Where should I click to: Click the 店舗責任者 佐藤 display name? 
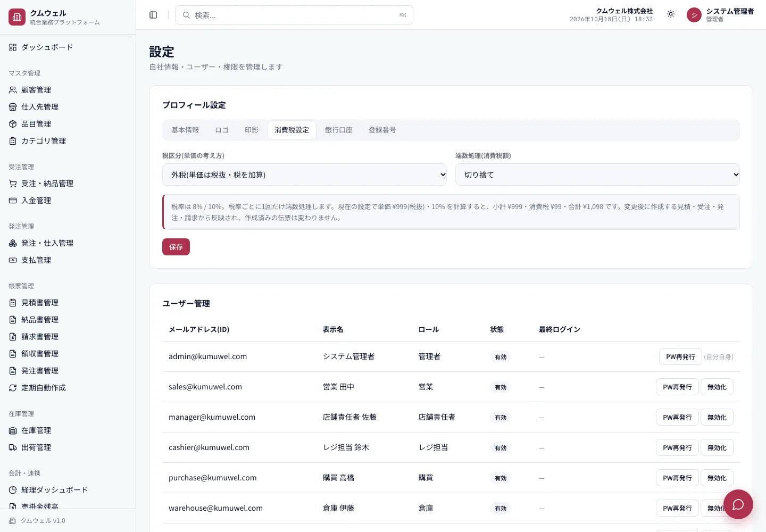(x=349, y=417)
